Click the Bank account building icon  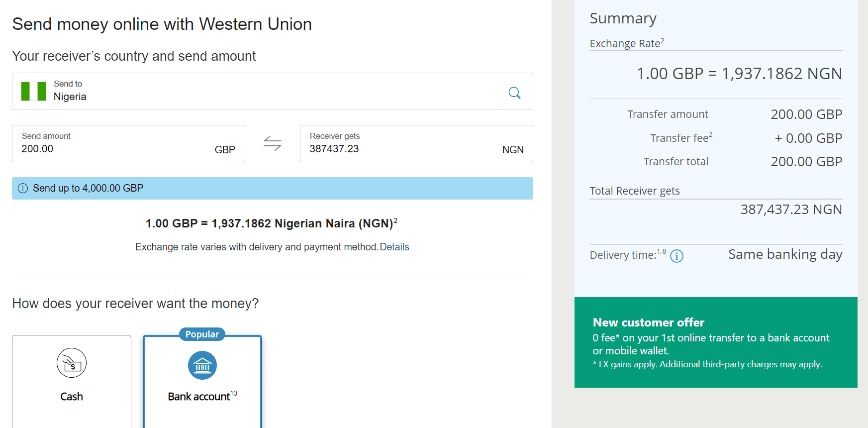click(x=202, y=365)
